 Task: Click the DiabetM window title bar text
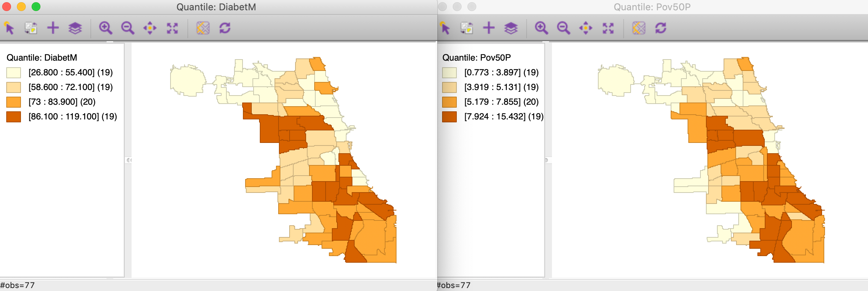pos(216,7)
